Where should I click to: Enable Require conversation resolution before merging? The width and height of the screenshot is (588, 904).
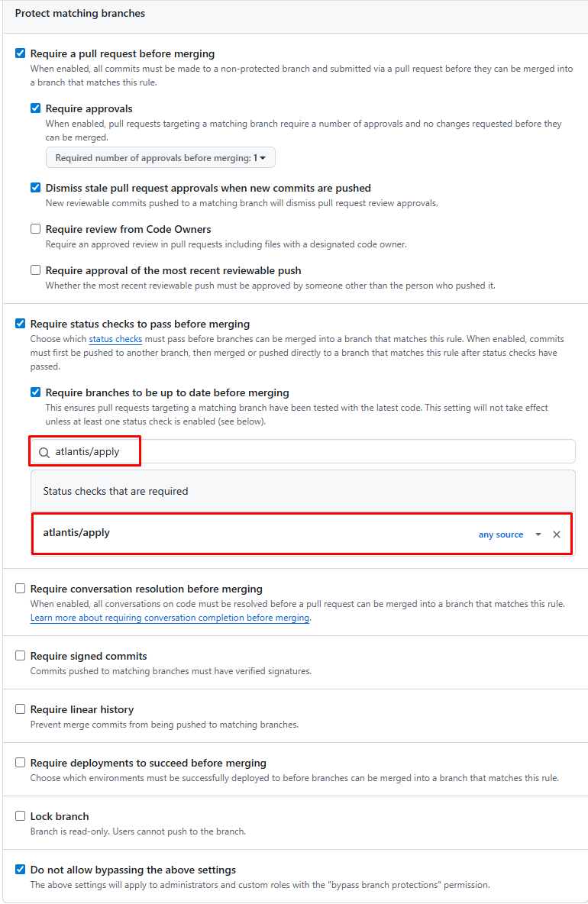(20, 588)
